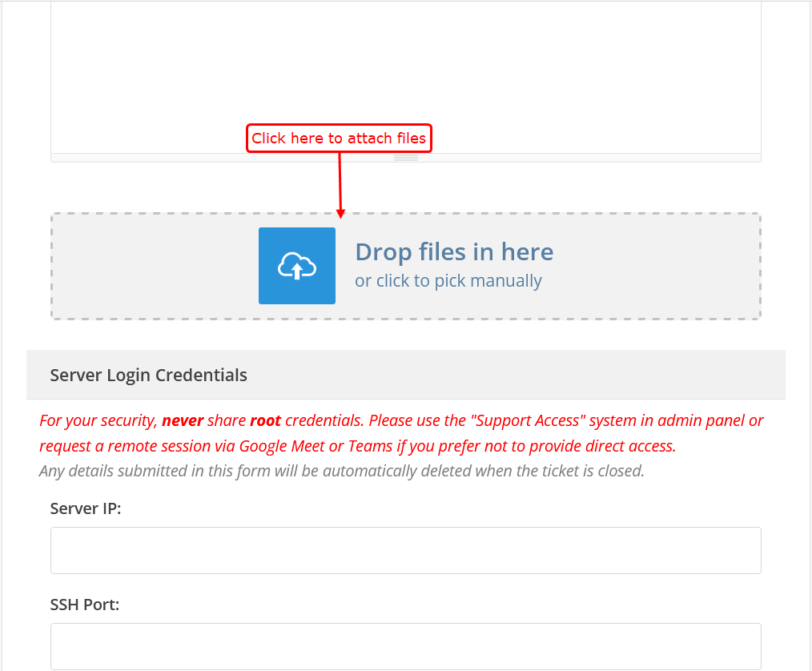Click "or click to pick manually" text

click(448, 281)
